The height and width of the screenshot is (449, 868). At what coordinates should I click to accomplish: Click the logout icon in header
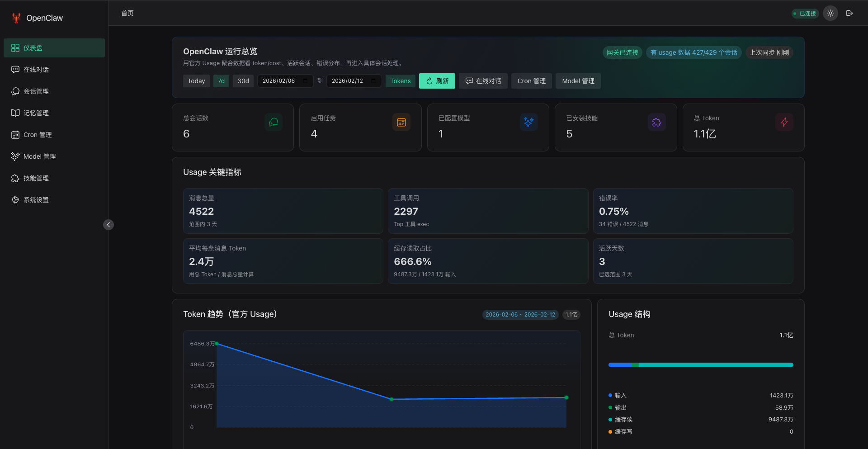pos(849,13)
